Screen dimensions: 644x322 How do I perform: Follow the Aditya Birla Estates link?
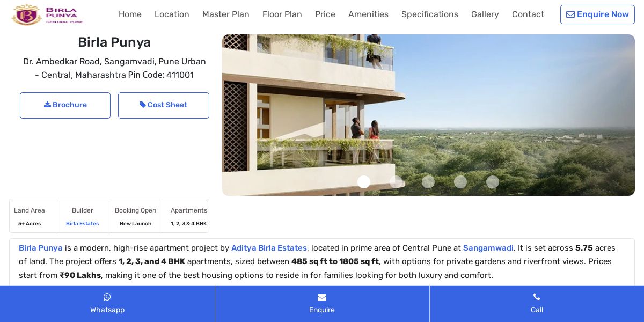click(269, 248)
